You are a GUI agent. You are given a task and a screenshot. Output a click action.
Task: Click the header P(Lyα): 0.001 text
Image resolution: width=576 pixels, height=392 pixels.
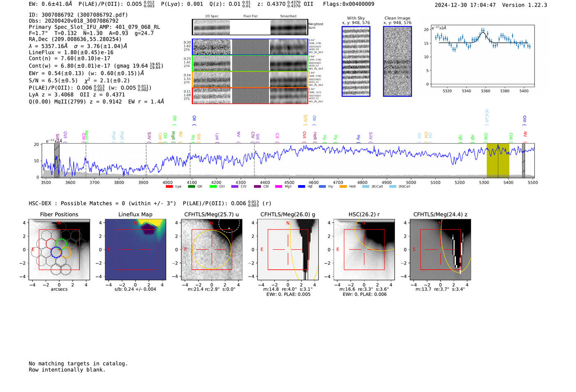(x=182, y=4)
